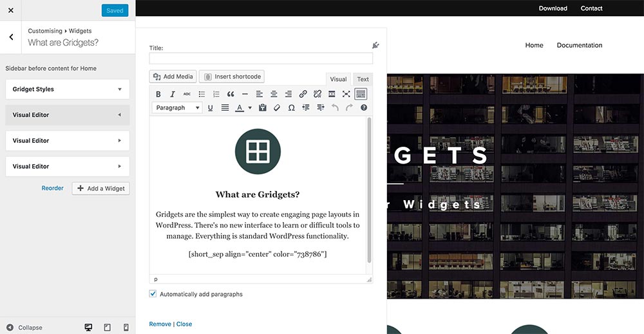Click the widget Title input field

click(261, 59)
